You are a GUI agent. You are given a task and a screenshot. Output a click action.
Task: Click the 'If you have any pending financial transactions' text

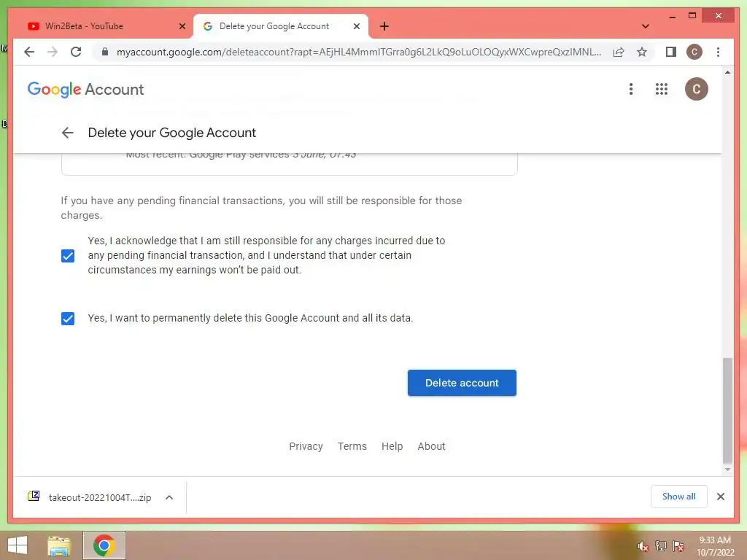pos(261,208)
